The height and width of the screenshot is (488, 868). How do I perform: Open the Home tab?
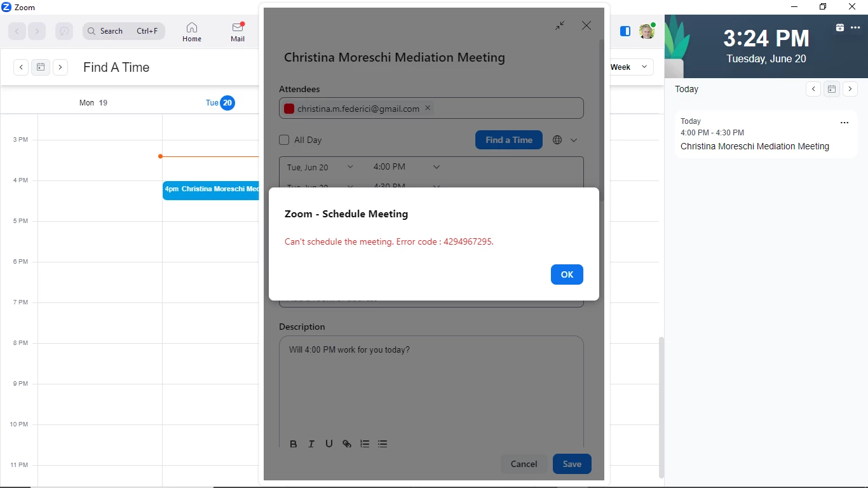(x=192, y=32)
